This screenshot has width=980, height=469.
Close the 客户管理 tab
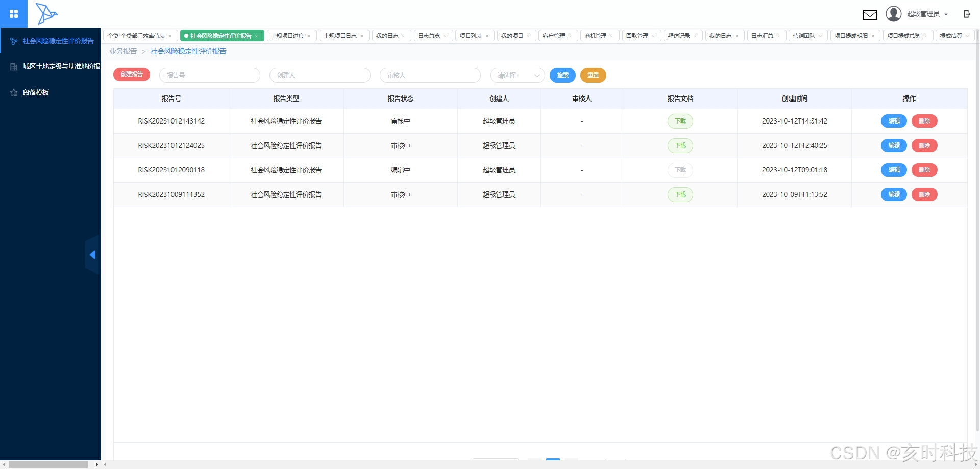[x=571, y=36]
